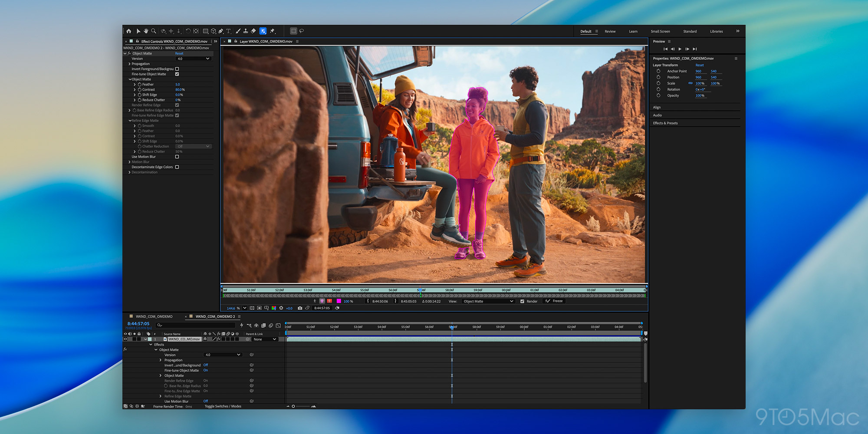Switch to the Libraries workspace
This screenshot has width=868, height=434.
[717, 31]
